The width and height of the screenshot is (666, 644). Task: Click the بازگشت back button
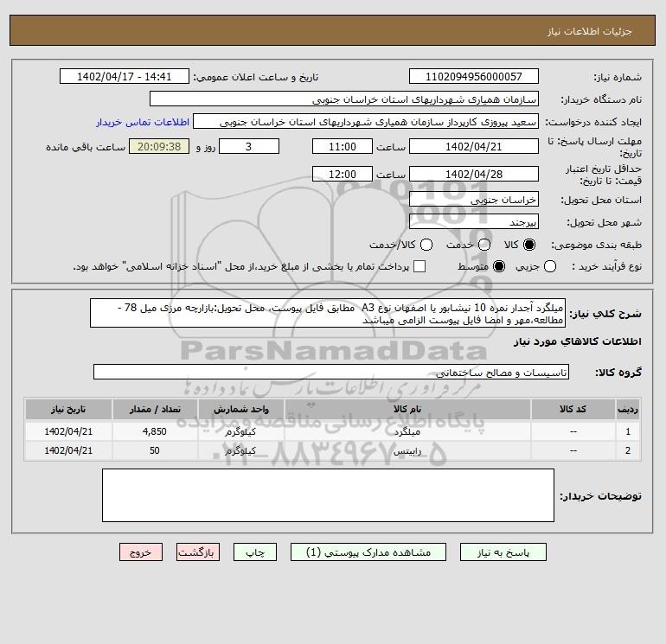198,552
